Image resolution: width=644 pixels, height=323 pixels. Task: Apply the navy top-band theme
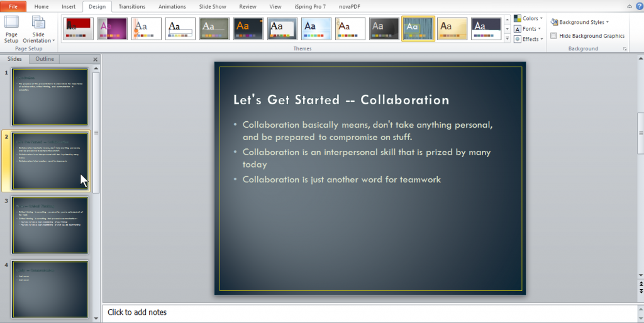(486, 29)
